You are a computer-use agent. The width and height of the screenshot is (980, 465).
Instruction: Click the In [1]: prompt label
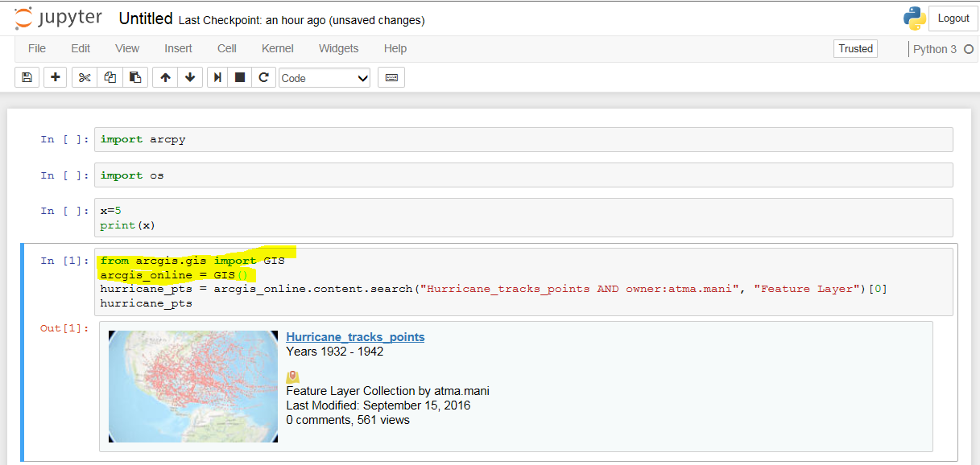[x=64, y=261]
